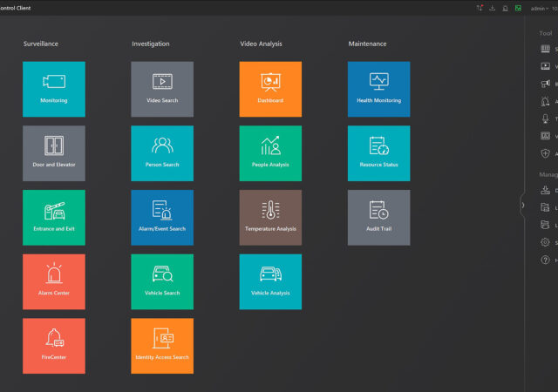This screenshot has width=558, height=392.
Task: Open the People Analysis tile
Action: (270, 153)
